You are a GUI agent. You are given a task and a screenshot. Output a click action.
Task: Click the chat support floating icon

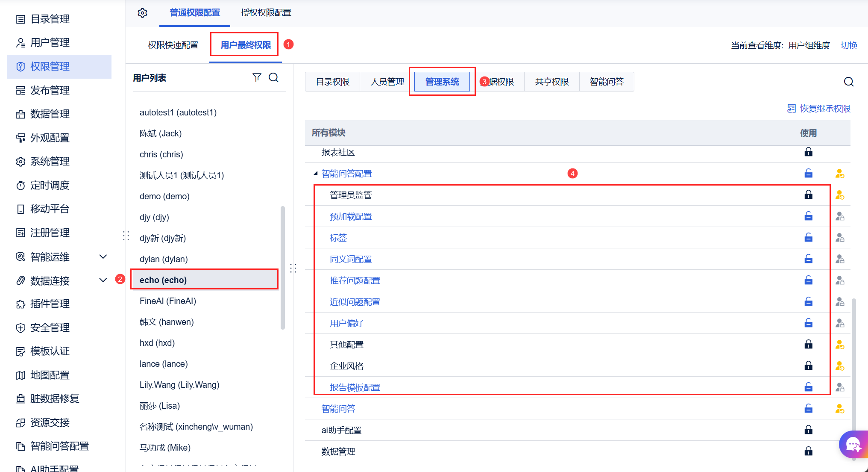tap(853, 445)
